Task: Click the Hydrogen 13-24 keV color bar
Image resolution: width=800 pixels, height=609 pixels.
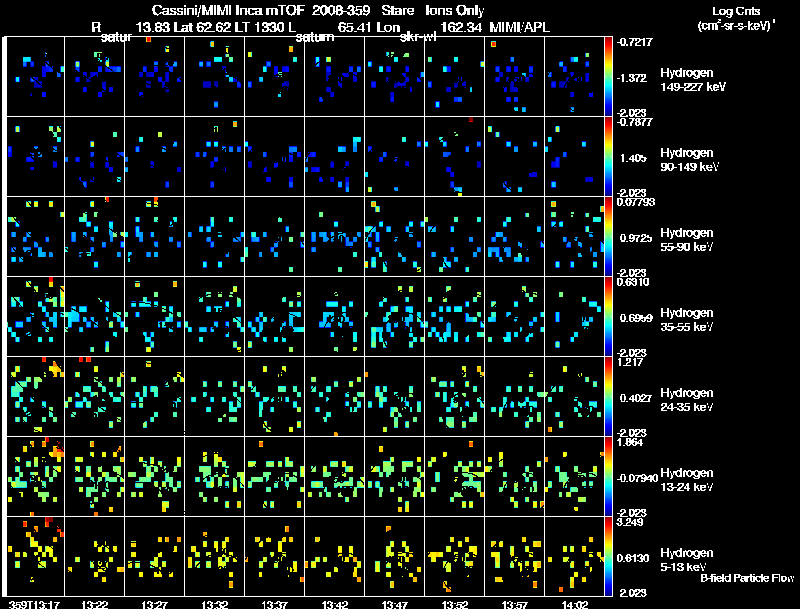Action: coord(608,477)
